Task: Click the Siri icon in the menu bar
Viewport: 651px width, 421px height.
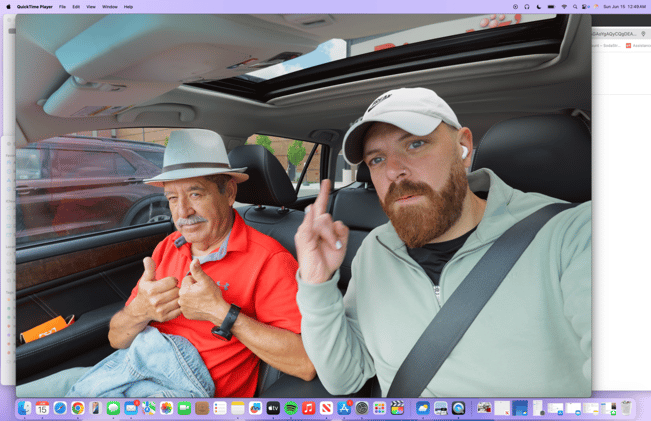Action: (596, 7)
